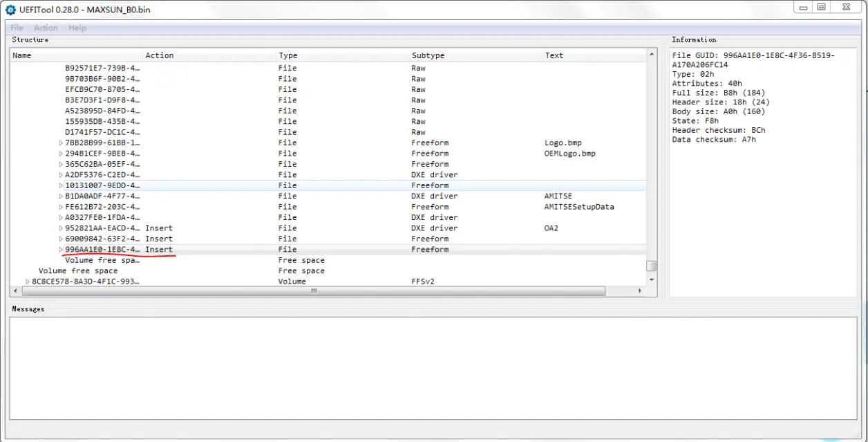Select the 9B703B6F-90B2-4... row
This screenshot has height=442, width=868.
[328, 79]
